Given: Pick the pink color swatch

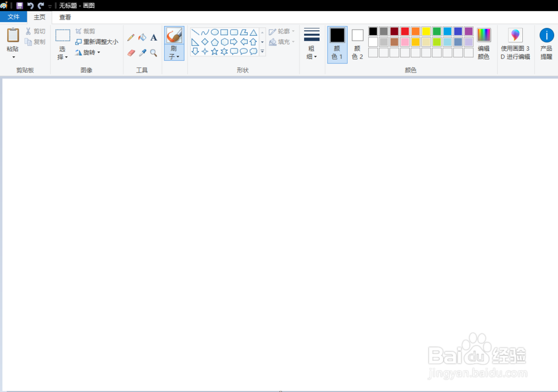Looking at the screenshot, I should tap(405, 42).
